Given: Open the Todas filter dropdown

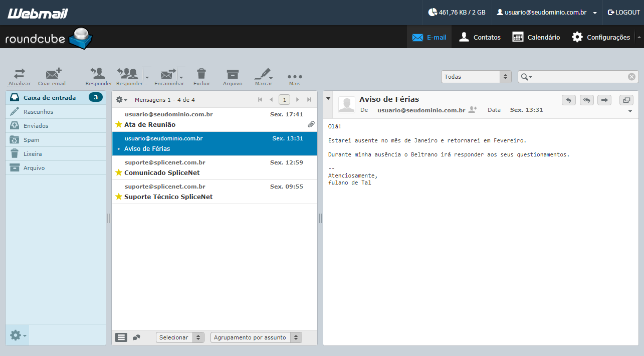Looking at the screenshot, I should 476,77.
